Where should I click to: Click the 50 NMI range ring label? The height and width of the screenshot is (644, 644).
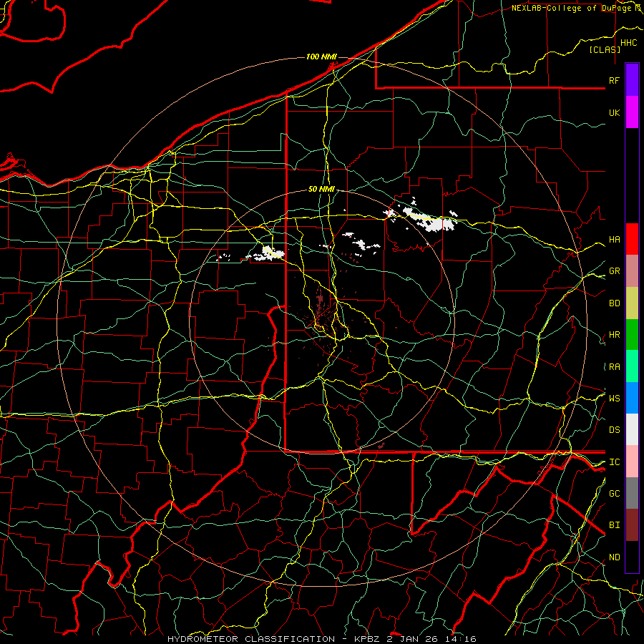[x=321, y=189]
